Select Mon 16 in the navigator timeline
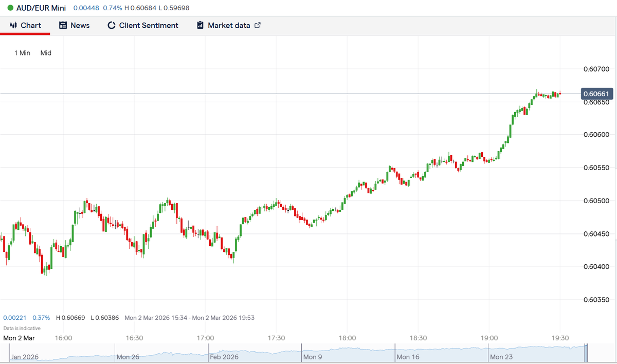 coord(407,357)
